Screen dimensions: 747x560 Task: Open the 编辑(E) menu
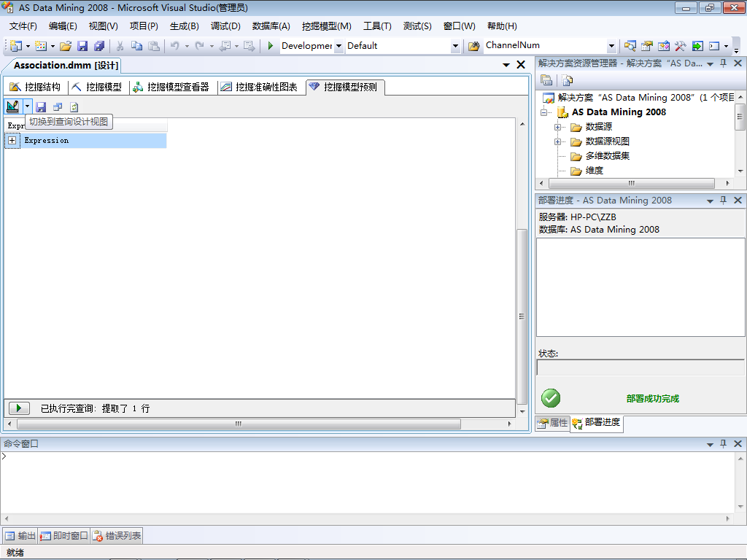pos(63,26)
